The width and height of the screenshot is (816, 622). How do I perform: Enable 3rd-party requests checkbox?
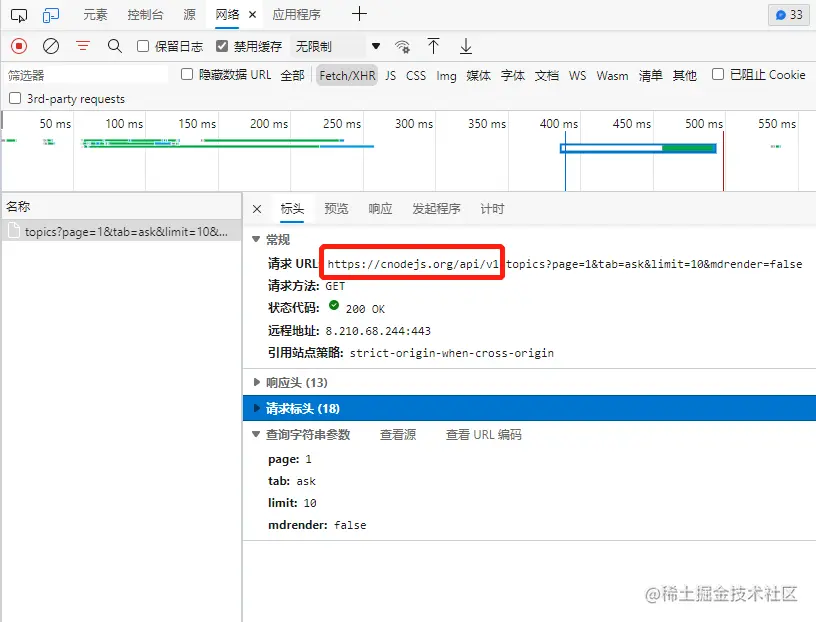15,98
